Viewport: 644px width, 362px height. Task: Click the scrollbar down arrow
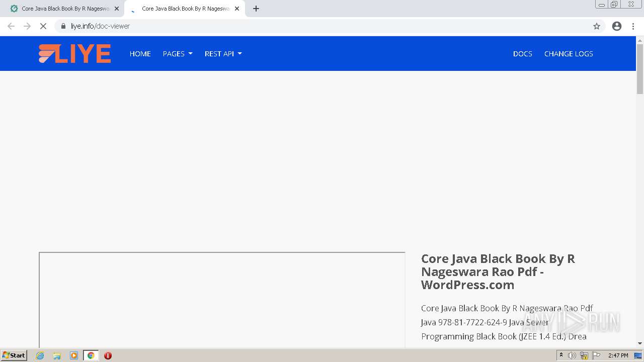coord(640,343)
